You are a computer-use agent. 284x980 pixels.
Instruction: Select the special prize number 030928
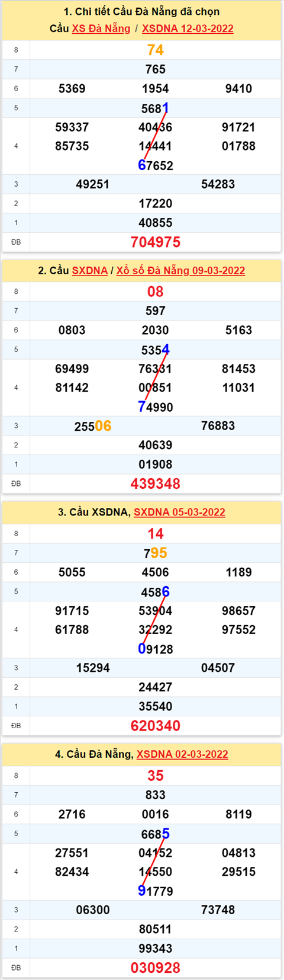(156, 968)
